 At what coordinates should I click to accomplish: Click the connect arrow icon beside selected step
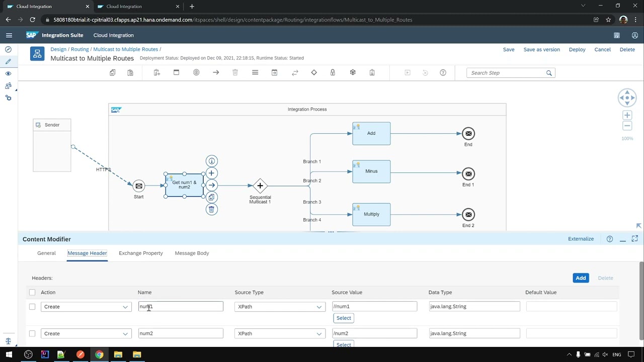[211, 186]
